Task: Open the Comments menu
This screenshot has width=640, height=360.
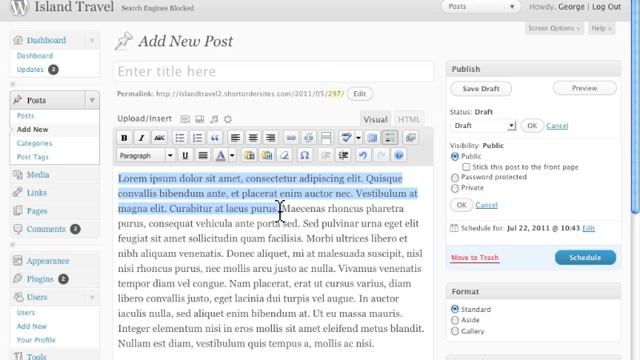Action: click(x=46, y=229)
